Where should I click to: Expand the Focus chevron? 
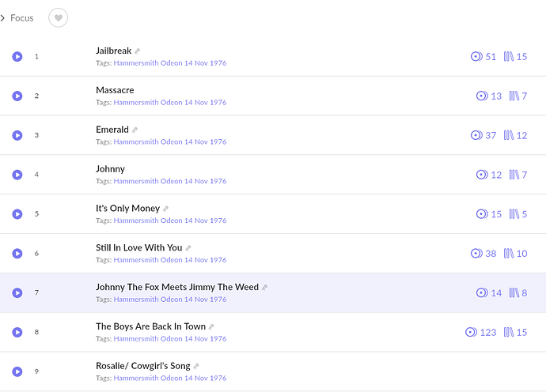tap(3, 17)
